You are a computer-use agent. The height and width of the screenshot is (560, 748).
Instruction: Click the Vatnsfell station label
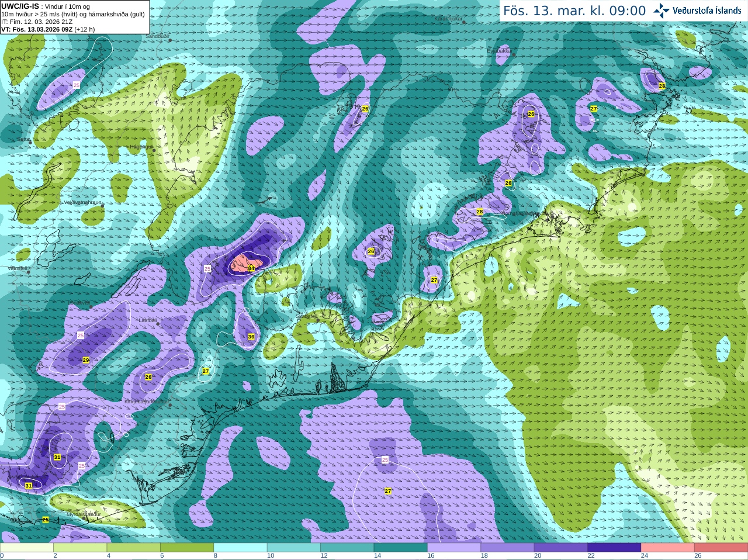click(x=18, y=268)
